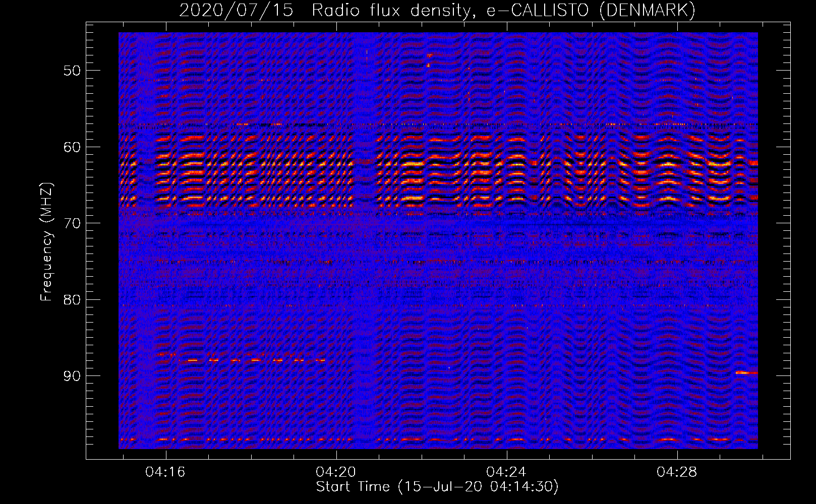This screenshot has height=504, width=816.
Task: Click the bright orange streak near 90 MHz at the right edge of the plot
Action: tap(746, 372)
